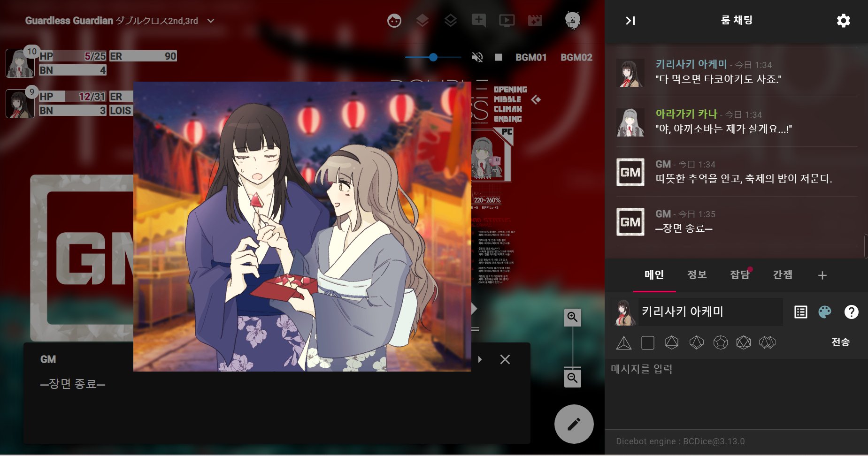868x456 pixels.
Task: Close the GM dialogue box with X
Action: pyautogui.click(x=505, y=359)
